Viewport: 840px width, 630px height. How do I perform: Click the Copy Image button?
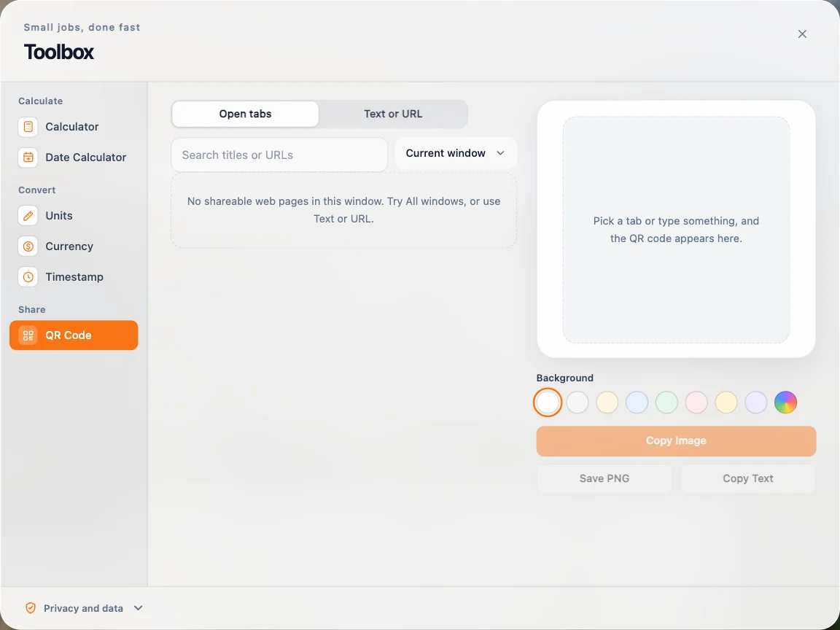676,441
